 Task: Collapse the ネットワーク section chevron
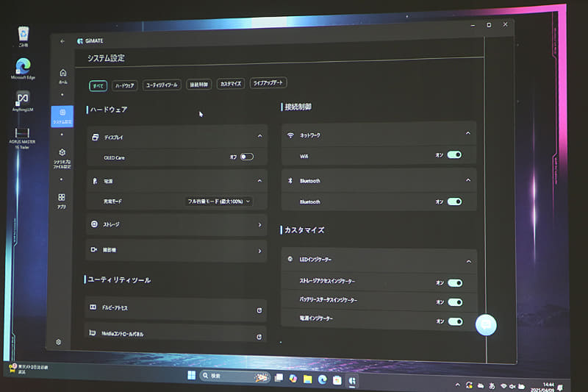(x=468, y=133)
